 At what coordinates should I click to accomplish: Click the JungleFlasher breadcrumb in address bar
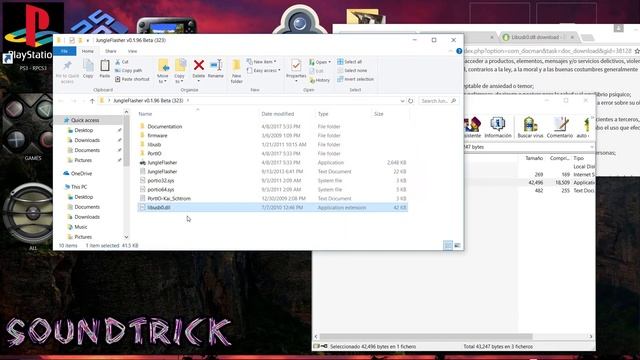148,100
